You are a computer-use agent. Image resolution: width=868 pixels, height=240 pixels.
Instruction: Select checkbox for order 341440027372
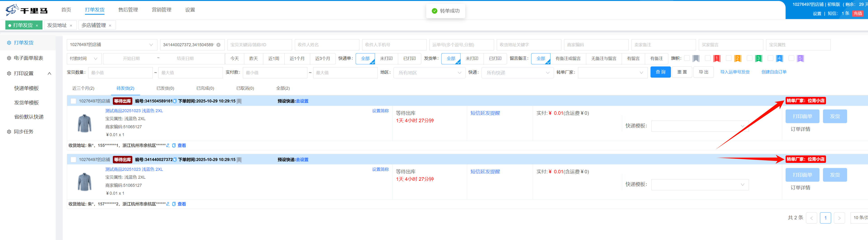[73, 160]
